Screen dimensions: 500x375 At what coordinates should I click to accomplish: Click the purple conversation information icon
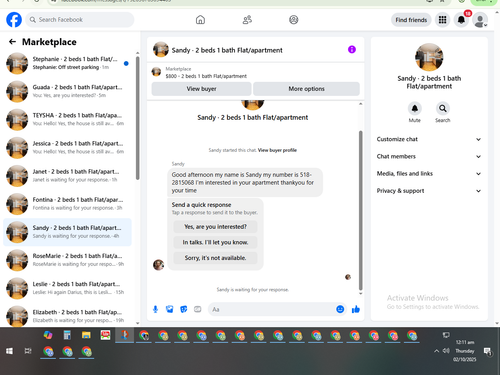[352, 50]
